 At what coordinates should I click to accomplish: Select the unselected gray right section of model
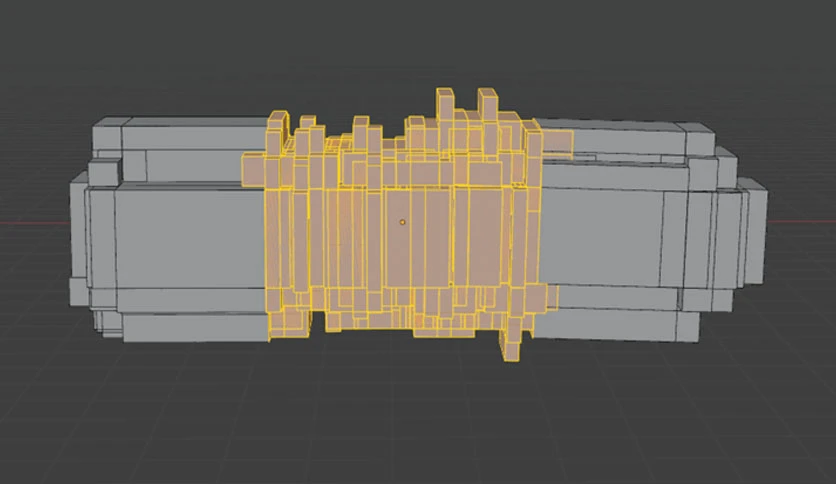(x=652, y=232)
